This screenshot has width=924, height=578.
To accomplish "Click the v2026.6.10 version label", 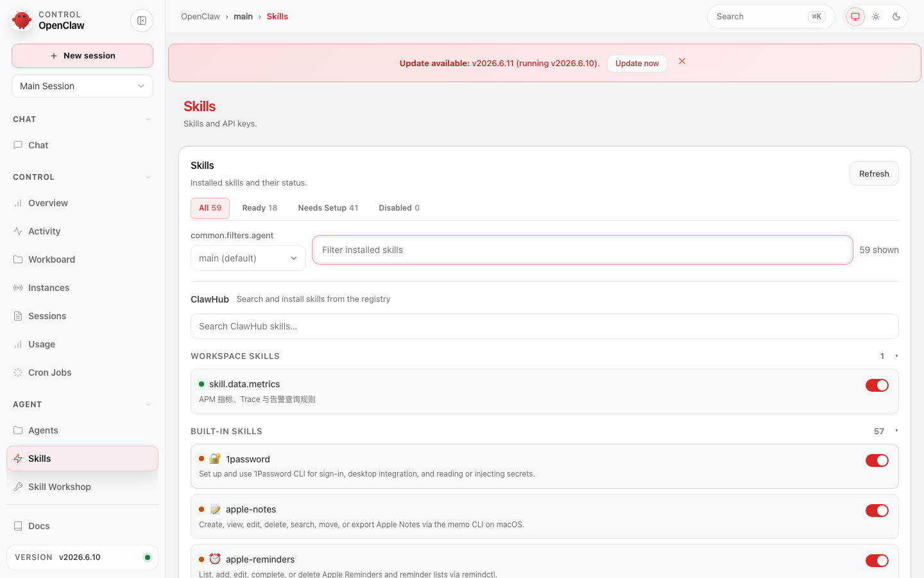I will [80, 557].
